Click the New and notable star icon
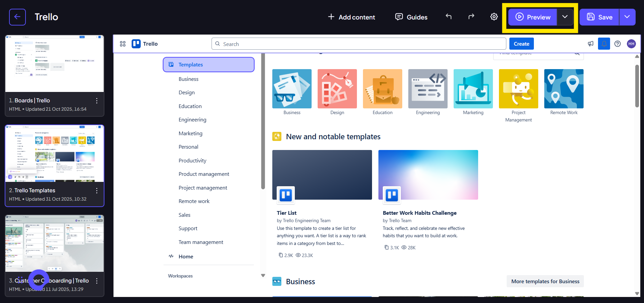 coord(277,136)
